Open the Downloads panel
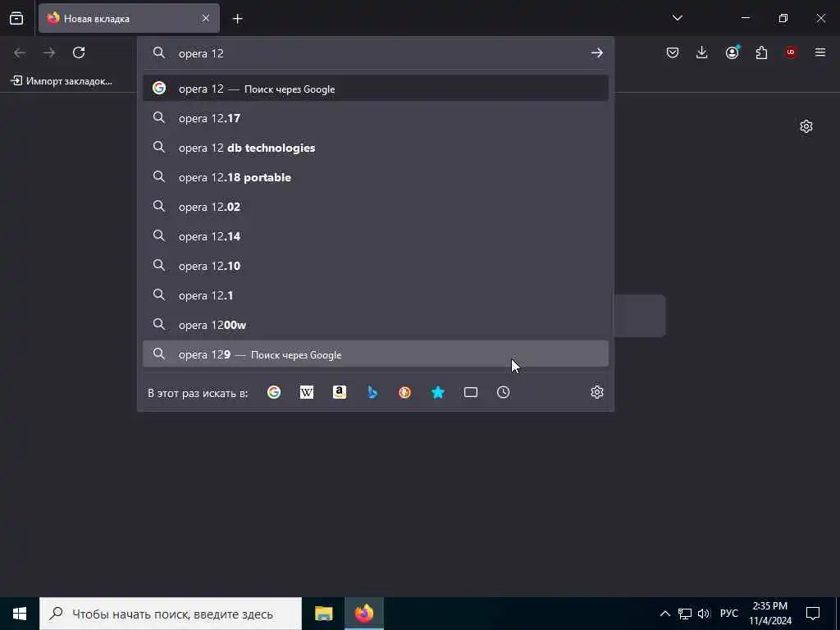The width and height of the screenshot is (840, 630). 702,52
